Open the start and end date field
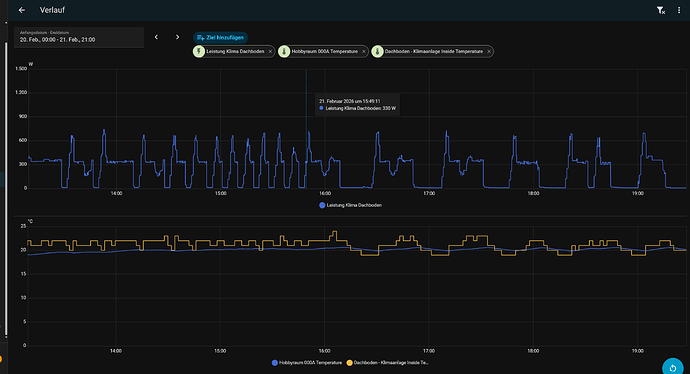Image resolution: width=690 pixels, height=374 pixels. tap(79, 37)
